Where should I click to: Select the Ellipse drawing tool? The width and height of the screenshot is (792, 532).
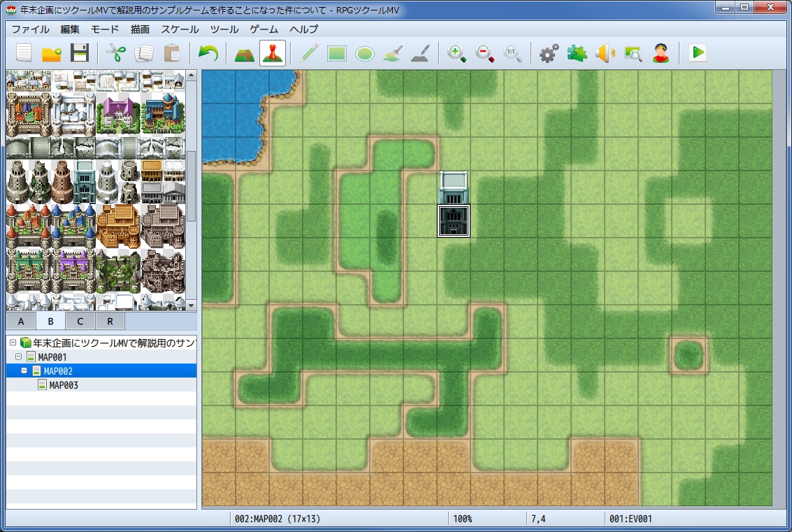click(365, 53)
